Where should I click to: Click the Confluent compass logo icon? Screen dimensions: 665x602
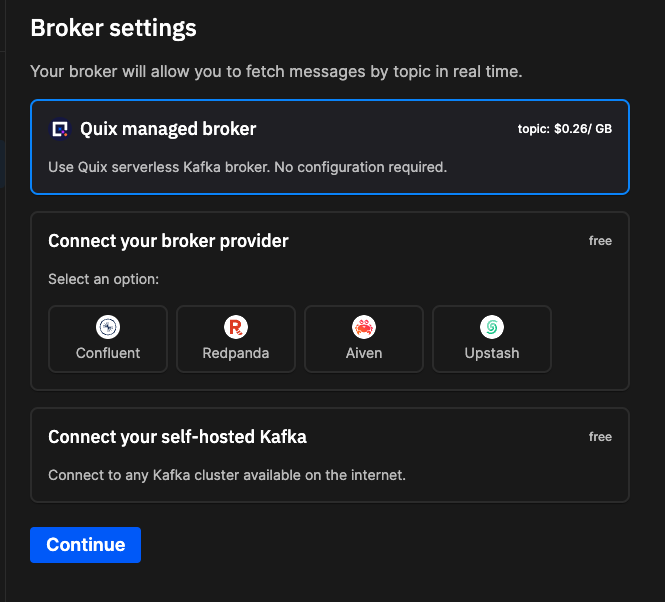coord(108,327)
